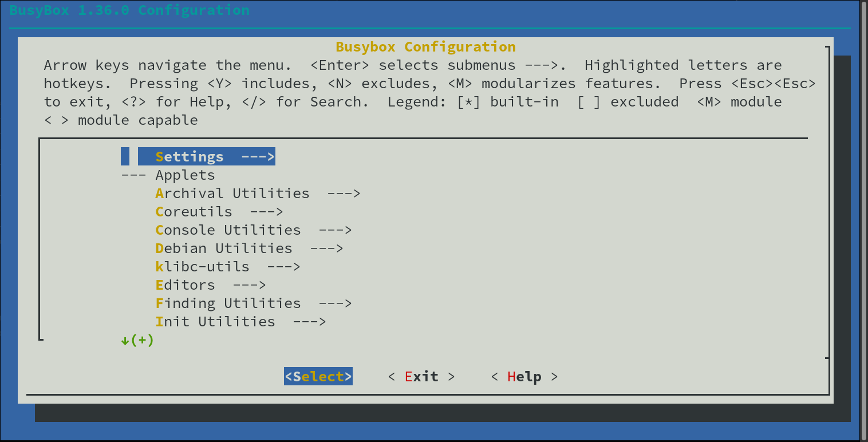Open Finding Utilities submenu
868x442 pixels.
coord(254,303)
